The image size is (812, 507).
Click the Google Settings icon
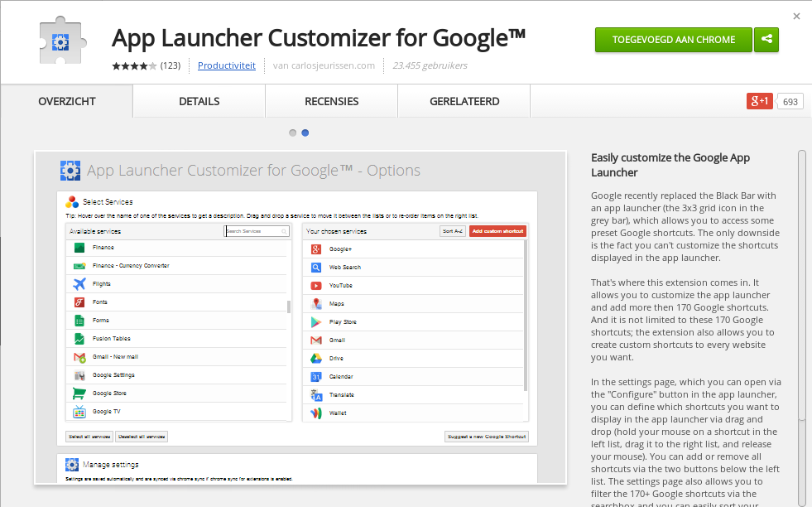pos(79,375)
